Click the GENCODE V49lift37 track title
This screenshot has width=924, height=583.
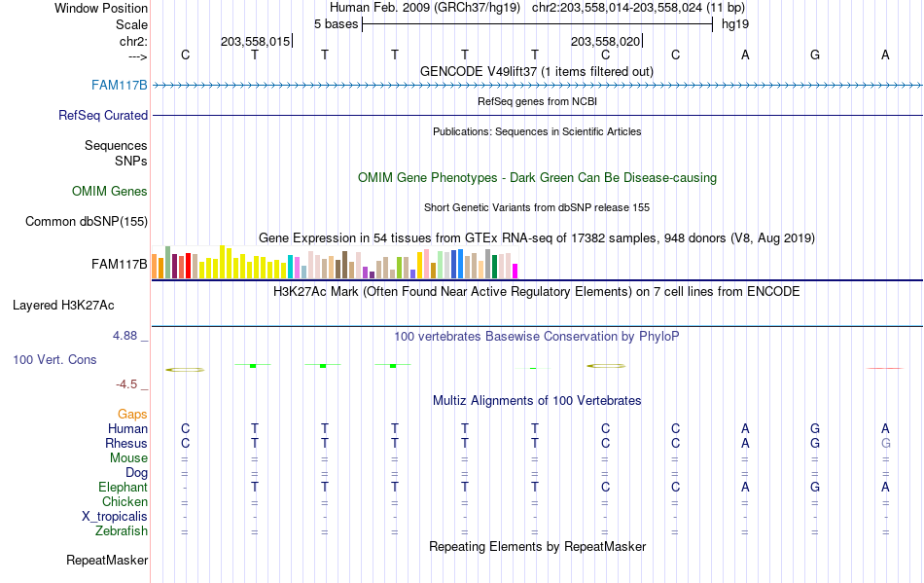[536, 72]
